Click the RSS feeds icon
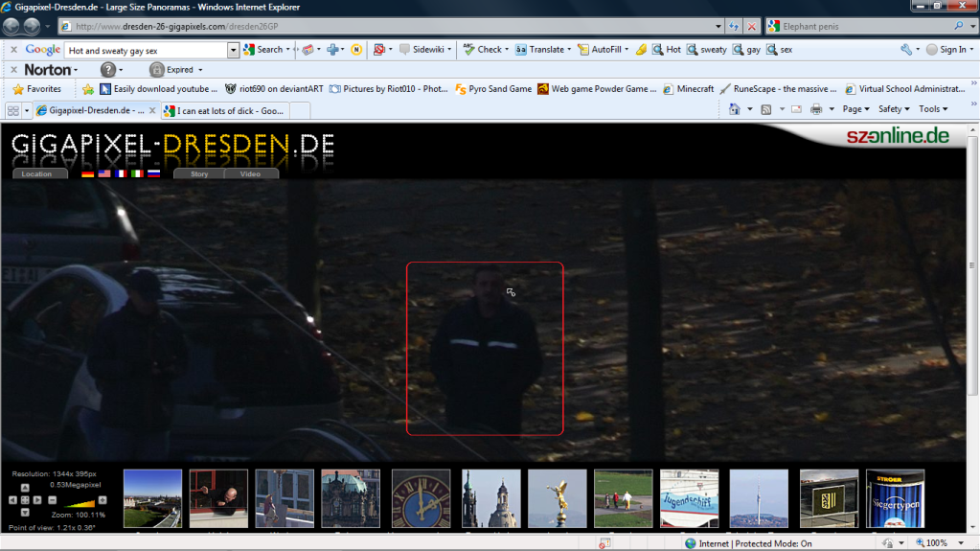 point(766,109)
